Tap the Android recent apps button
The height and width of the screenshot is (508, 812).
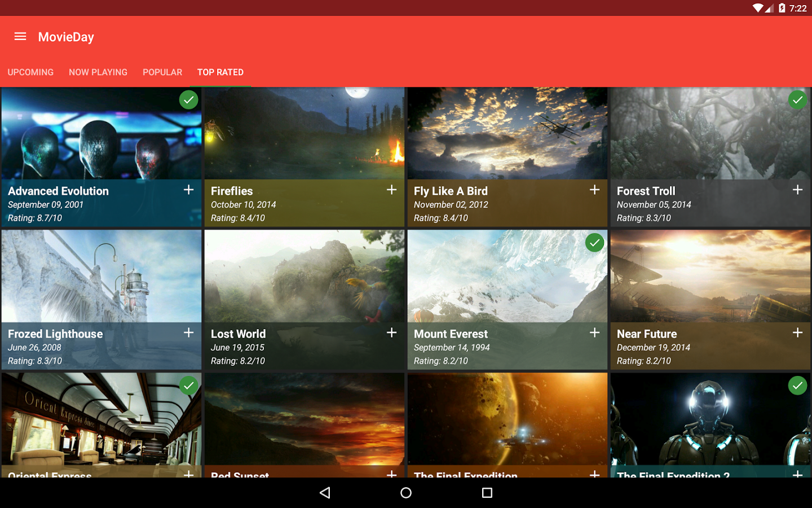pyautogui.click(x=487, y=493)
